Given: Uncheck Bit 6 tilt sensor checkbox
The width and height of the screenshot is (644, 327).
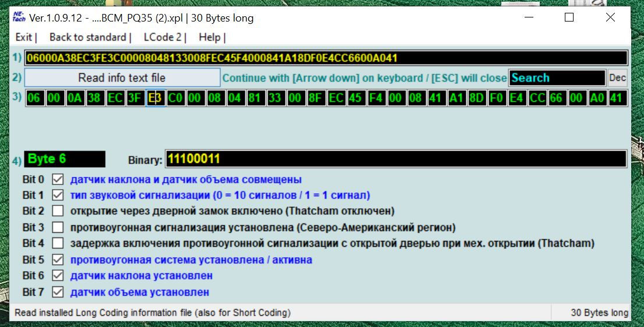Looking at the screenshot, I should 58,276.
